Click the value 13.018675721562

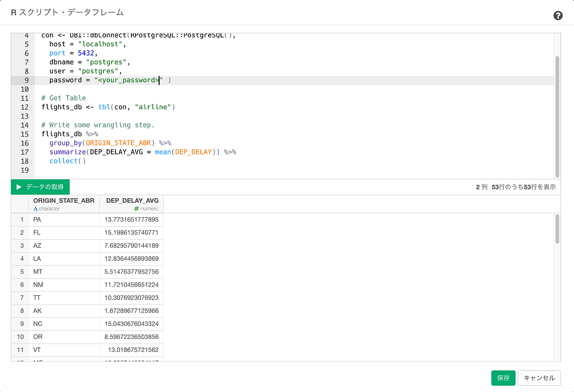point(133,350)
